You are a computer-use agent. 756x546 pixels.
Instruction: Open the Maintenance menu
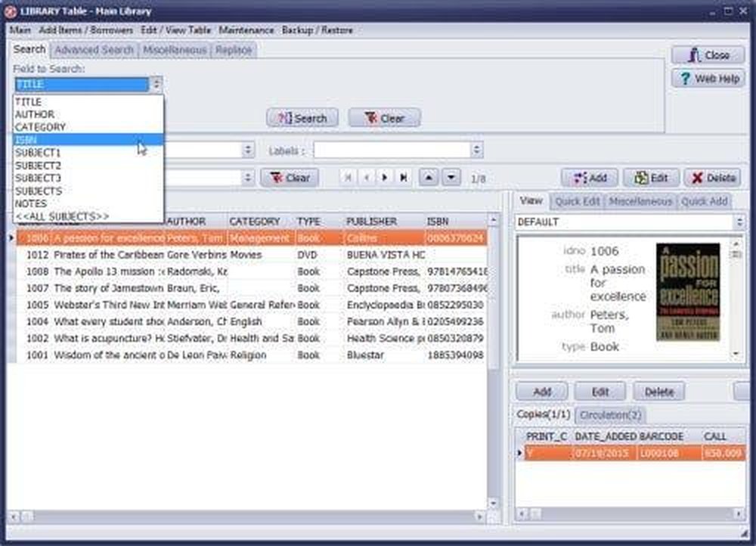246,30
